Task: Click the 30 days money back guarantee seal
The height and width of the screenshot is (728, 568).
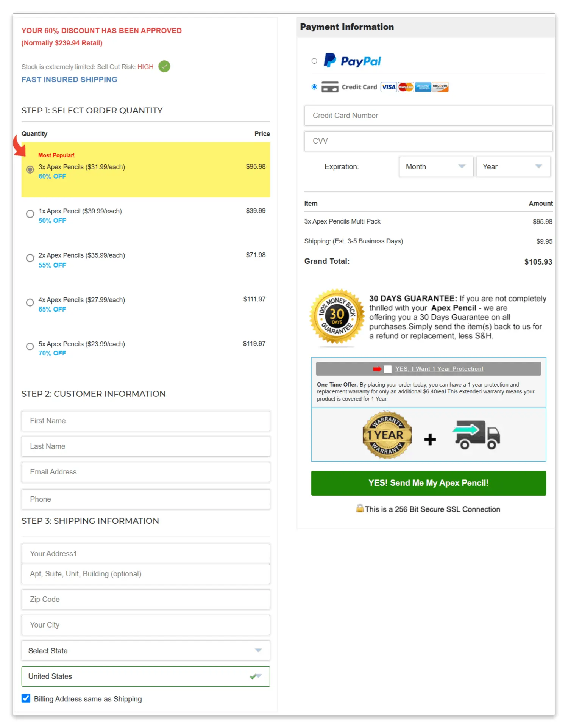Action: click(337, 317)
